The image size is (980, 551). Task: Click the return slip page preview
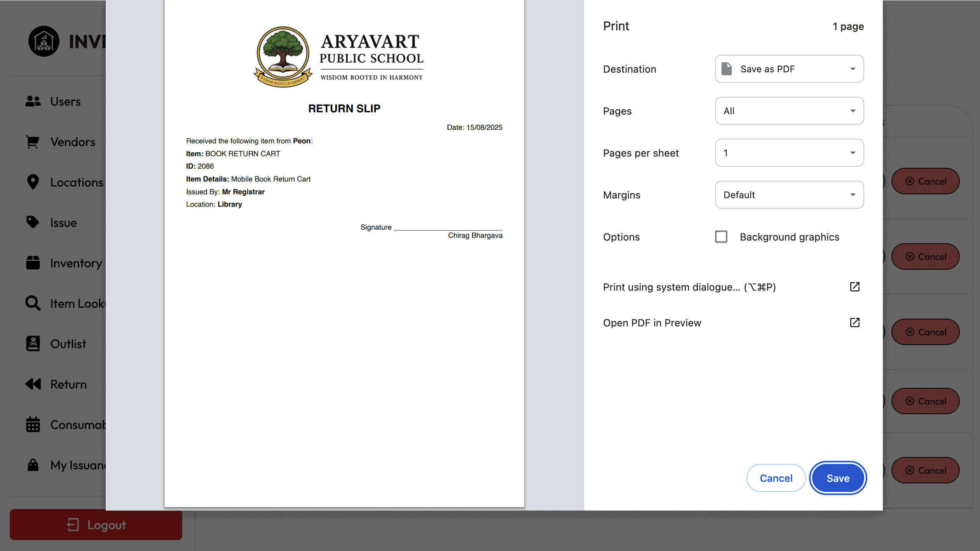click(344, 253)
